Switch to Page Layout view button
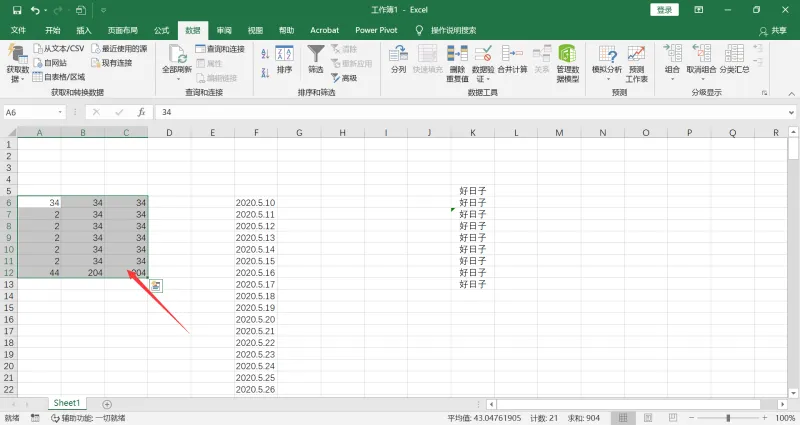Screen dimensions: 800x425 [x=648, y=418]
